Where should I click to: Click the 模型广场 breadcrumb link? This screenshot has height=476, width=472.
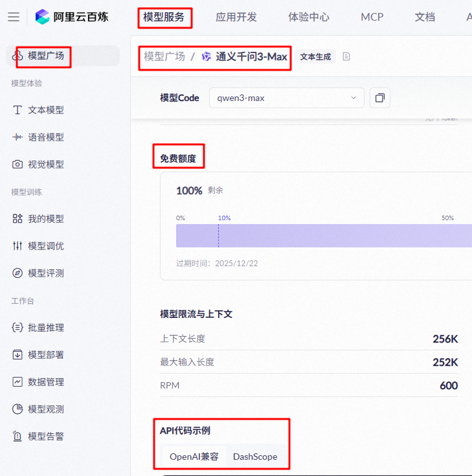pyautogui.click(x=164, y=56)
